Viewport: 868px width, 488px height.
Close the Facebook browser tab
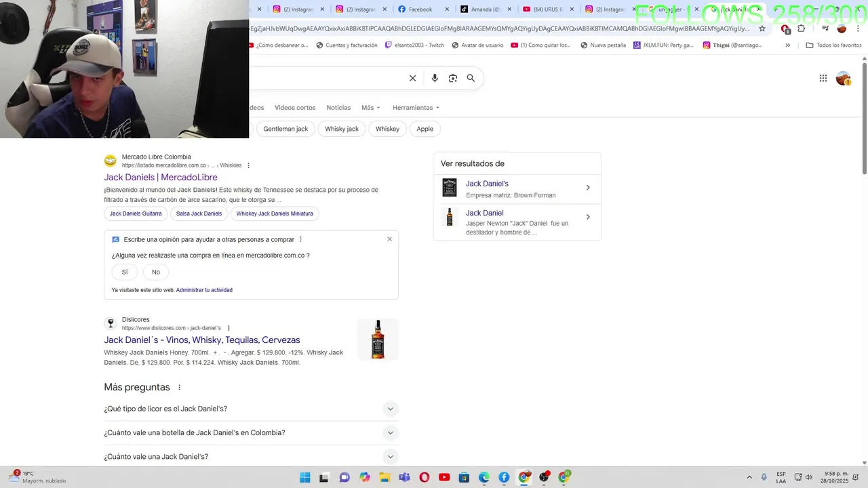point(447,9)
